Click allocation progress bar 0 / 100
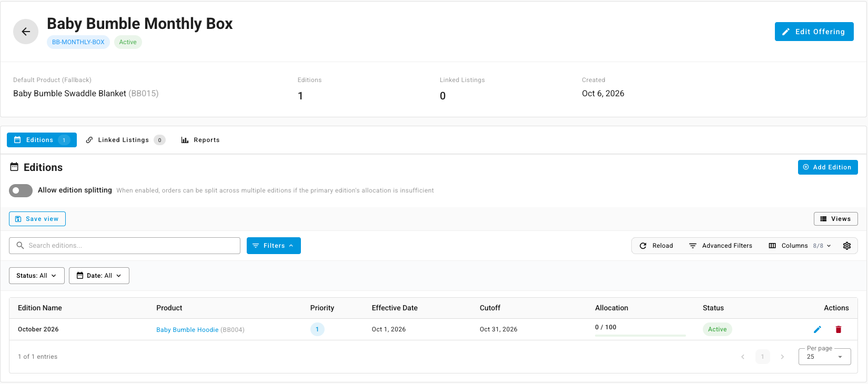 [x=640, y=335]
